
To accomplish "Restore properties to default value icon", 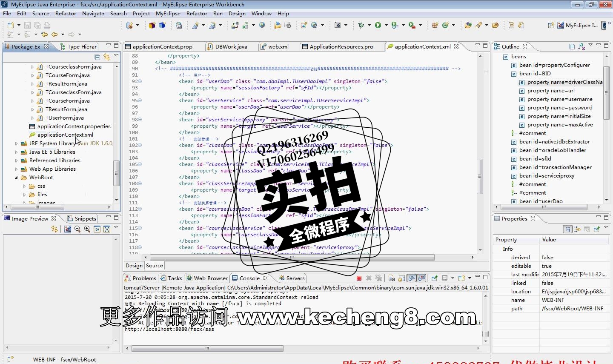I will pos(587,229).
